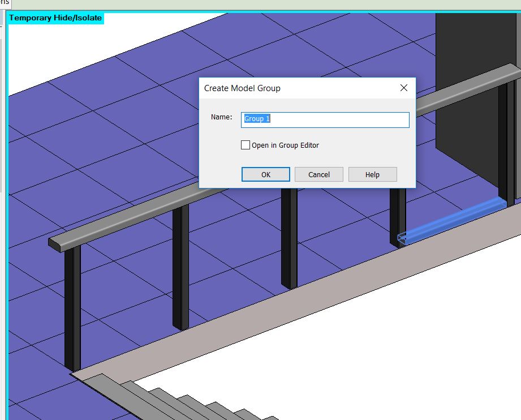Close the Create Model Group dialog

[404, 88]
